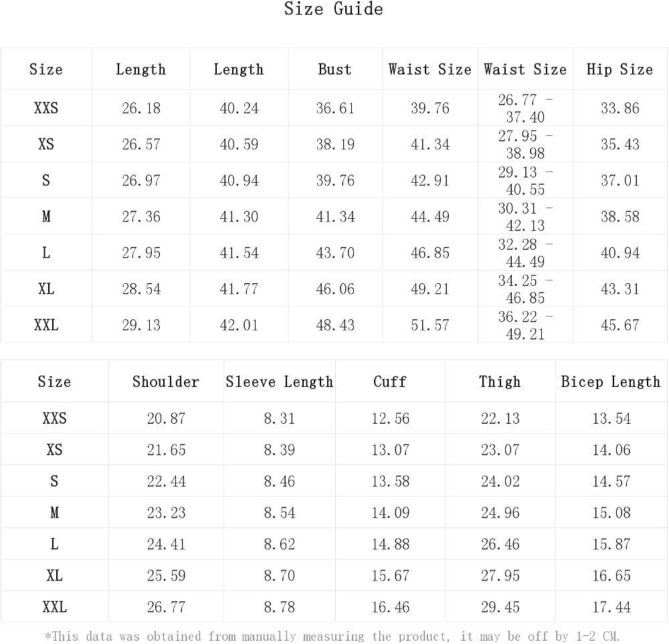Viewport: 669px width, 644px height.
Task: Select the Cuff column header
Action: coord(390,382)
